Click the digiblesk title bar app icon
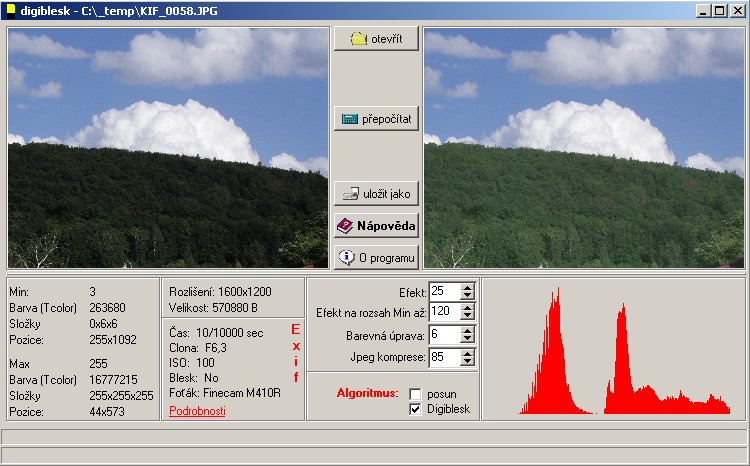The height and width of the screenshot is (466, 750). tap(11, 10)
